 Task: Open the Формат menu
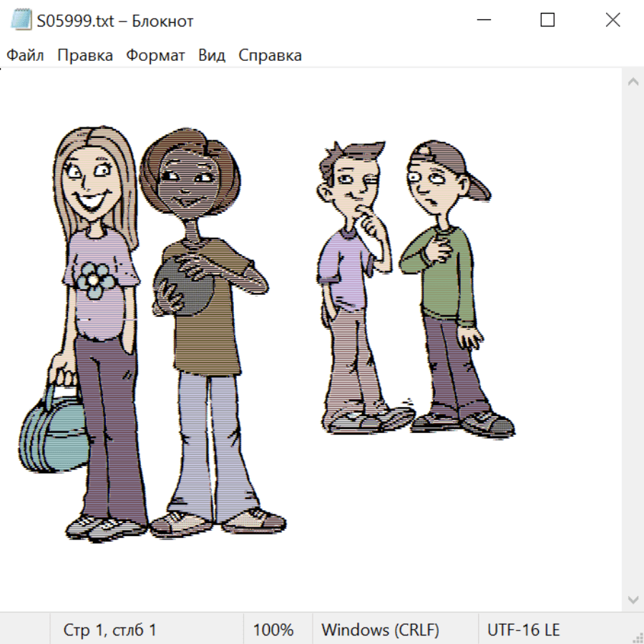point(155,56)
